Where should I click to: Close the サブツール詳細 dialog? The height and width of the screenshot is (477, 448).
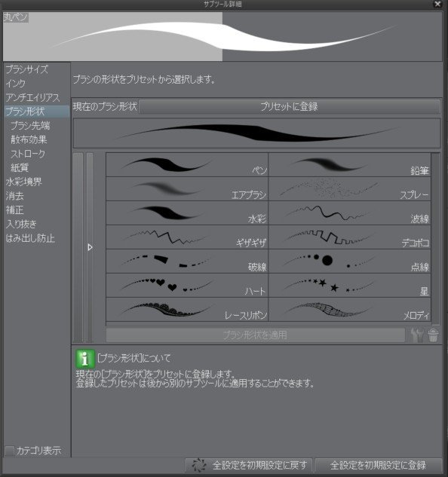pyautogui.click(x=437, y=4)
